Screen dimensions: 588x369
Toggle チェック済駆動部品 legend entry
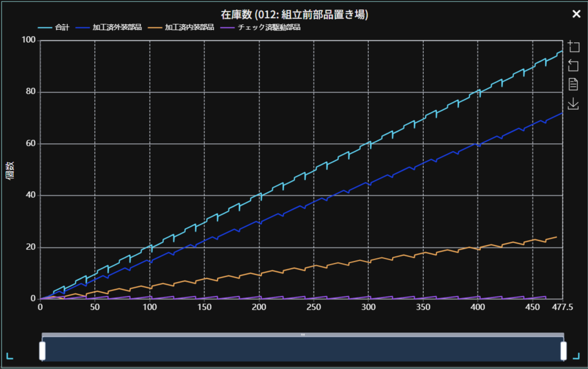pyautogui.click(x=260, y=27)
